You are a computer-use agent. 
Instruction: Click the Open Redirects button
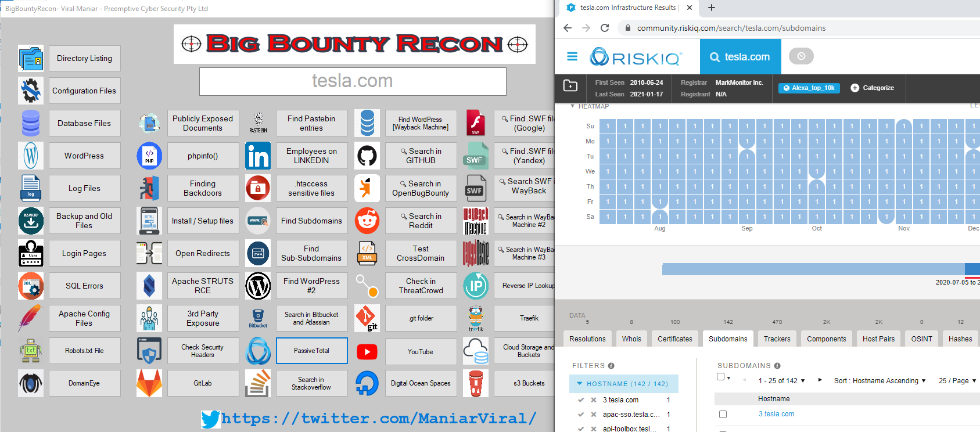tap(203, 253)
